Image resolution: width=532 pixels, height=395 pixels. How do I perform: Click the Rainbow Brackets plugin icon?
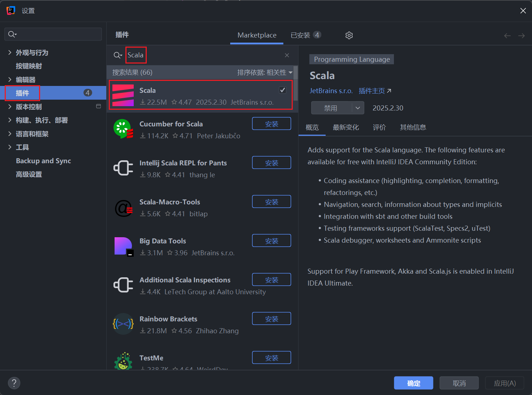click(123, 324)
